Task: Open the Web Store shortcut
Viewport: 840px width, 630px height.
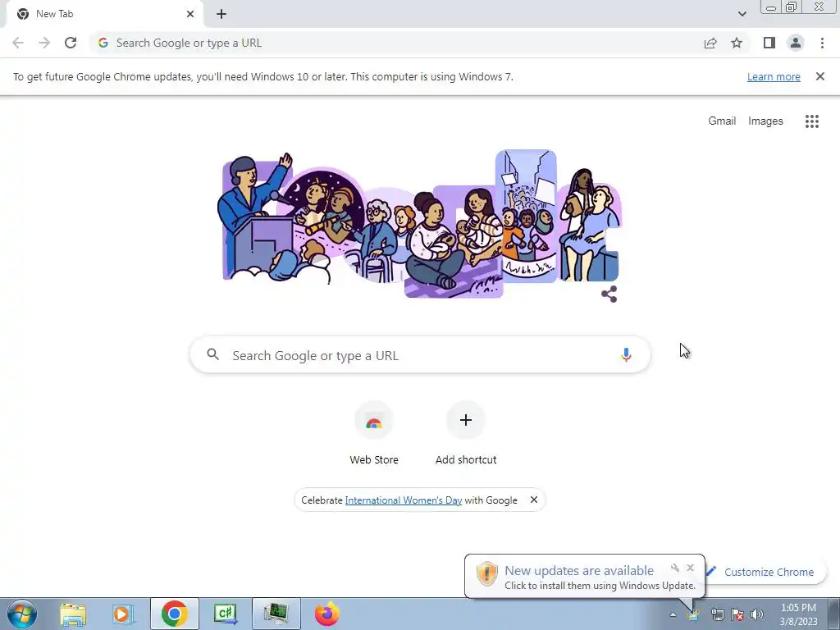Action: [374, 433]
